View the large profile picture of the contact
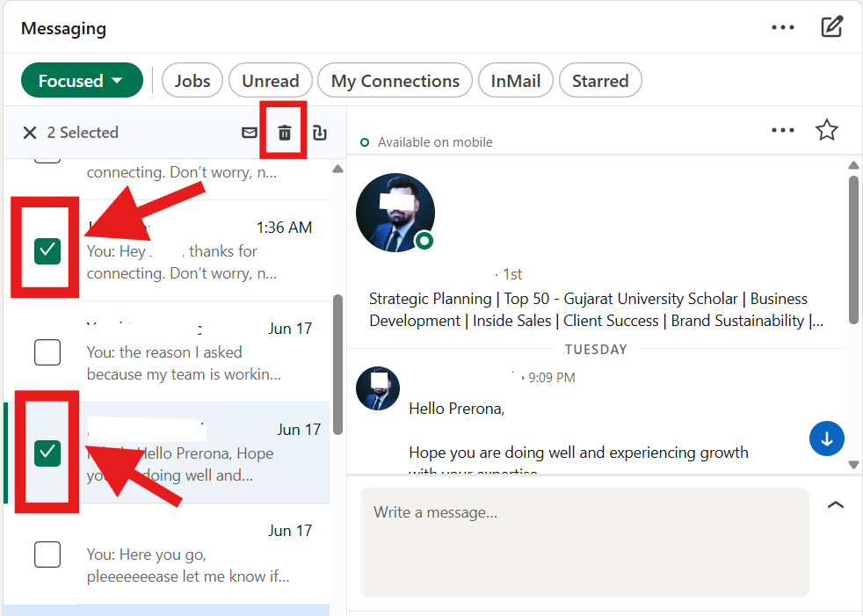863x616 pixels. click(395, 213)
